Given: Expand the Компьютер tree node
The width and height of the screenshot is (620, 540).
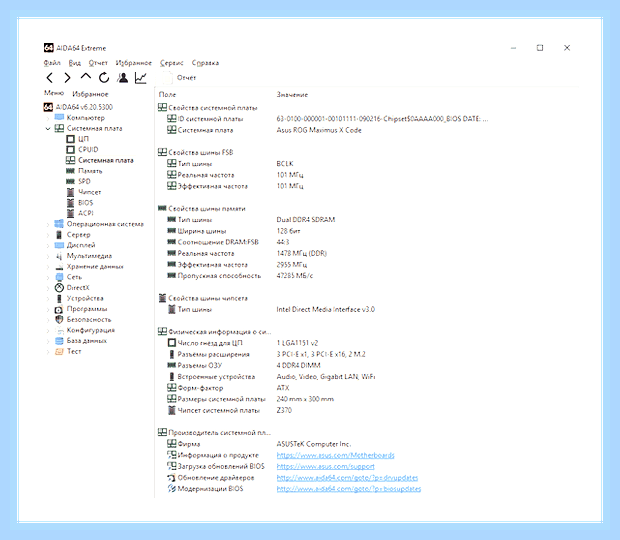Looking at the screenshot, I should point(48,118).
